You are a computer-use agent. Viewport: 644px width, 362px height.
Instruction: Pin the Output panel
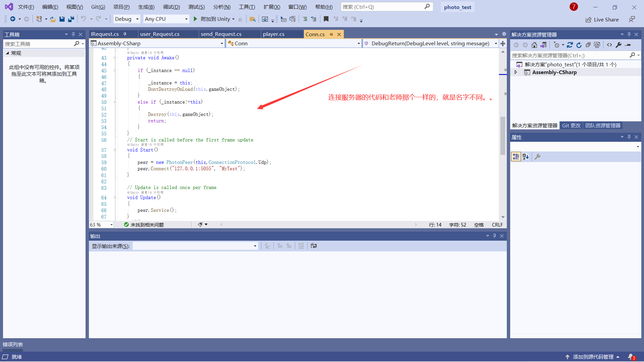[494, 236]
